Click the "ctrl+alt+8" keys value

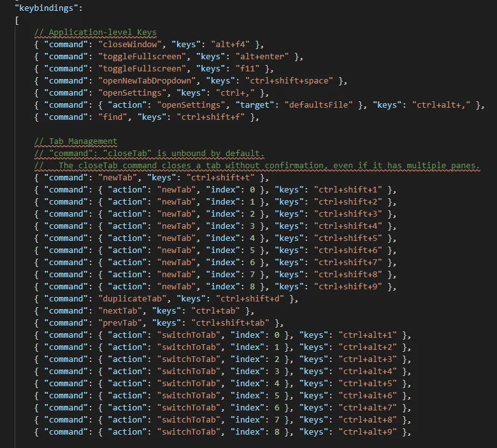pyautogui.click(x=368, y=420)
